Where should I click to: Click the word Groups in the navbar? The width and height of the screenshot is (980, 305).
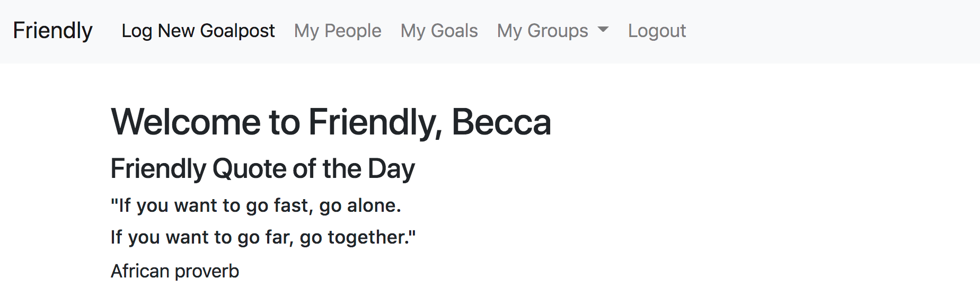558,31
